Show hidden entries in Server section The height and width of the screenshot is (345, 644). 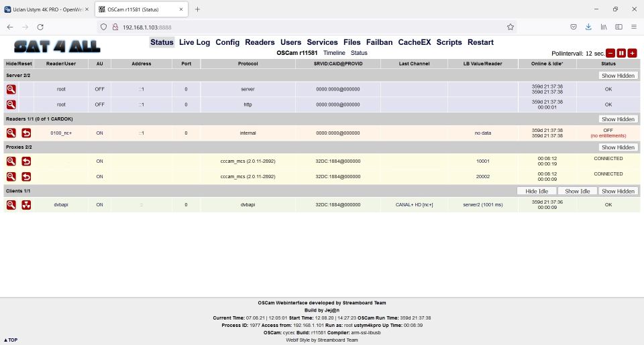[618, 76]
